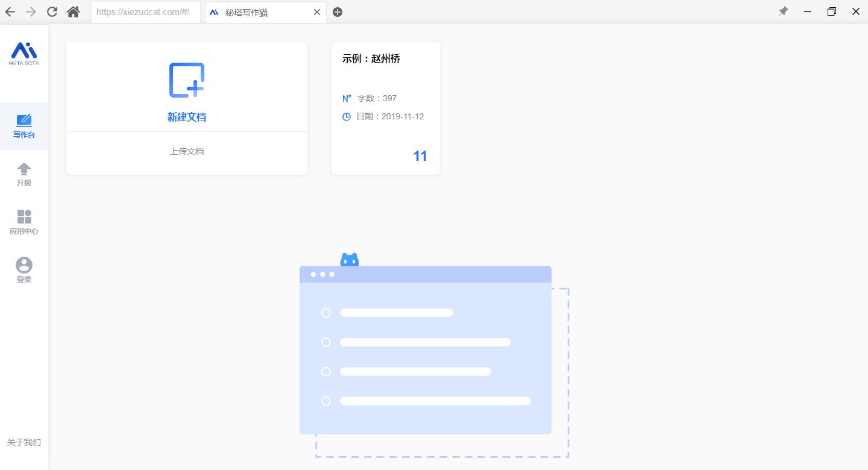Click the URL address input field
Viewport: 868px width, 470px height.
point(145,11)
